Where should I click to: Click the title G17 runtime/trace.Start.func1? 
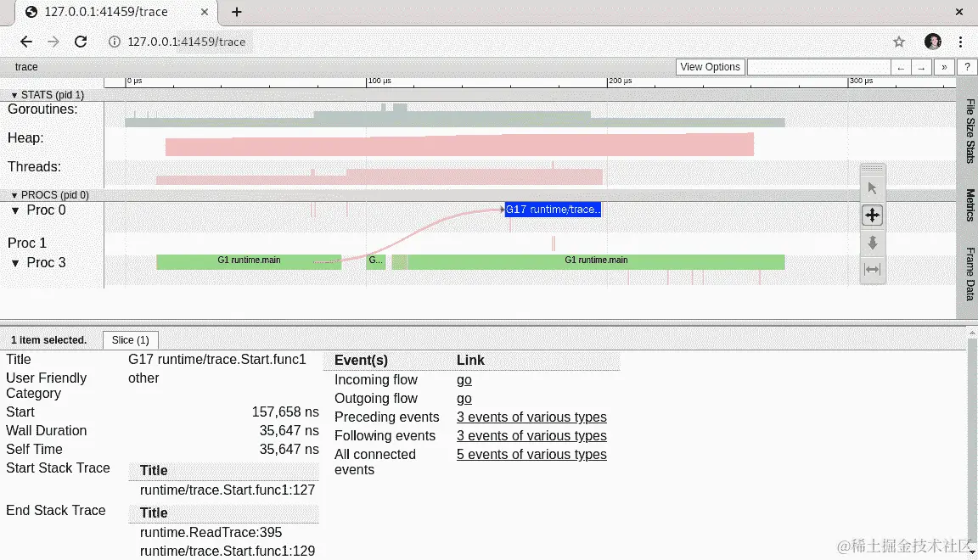[x=217, y=360]
